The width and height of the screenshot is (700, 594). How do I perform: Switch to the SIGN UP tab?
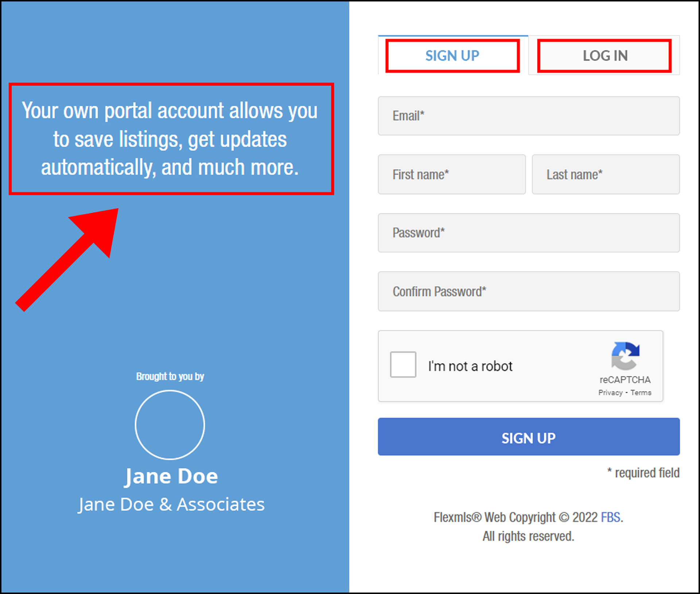pyautogui.click(x=452, y=56)
